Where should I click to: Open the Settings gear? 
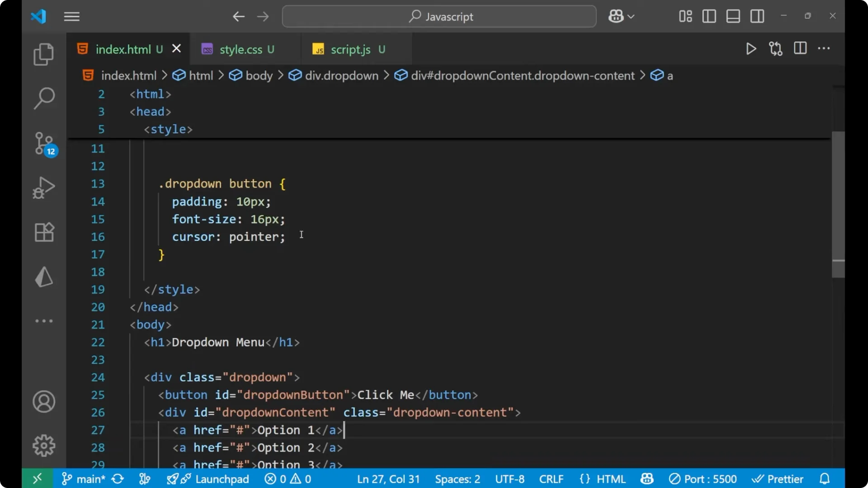coord(43,445)
